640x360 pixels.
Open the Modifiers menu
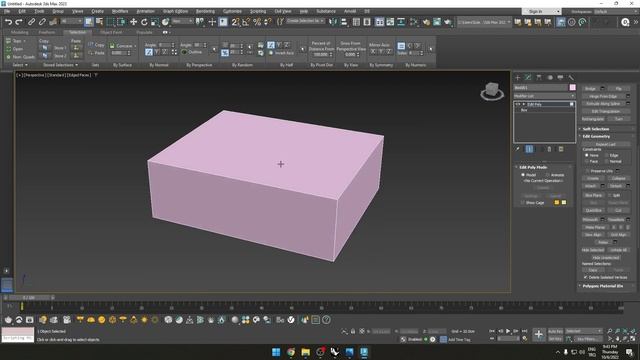[120, 11]
